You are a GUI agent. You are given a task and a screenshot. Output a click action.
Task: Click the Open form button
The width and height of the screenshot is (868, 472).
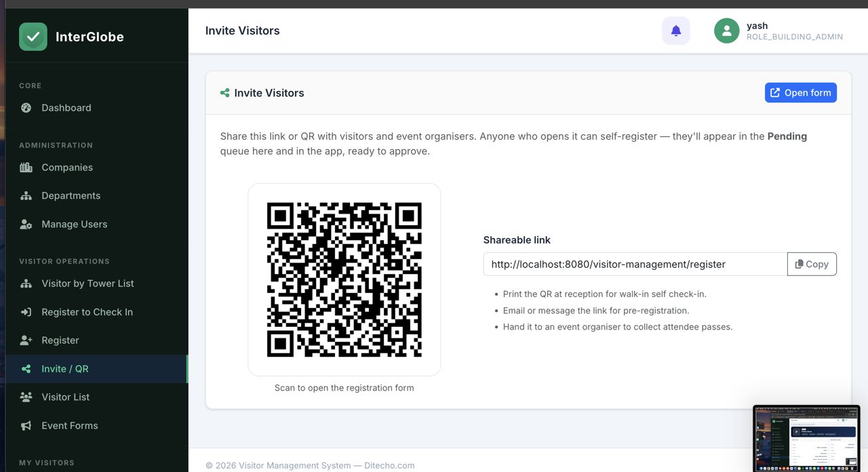[x=801, y=93]
